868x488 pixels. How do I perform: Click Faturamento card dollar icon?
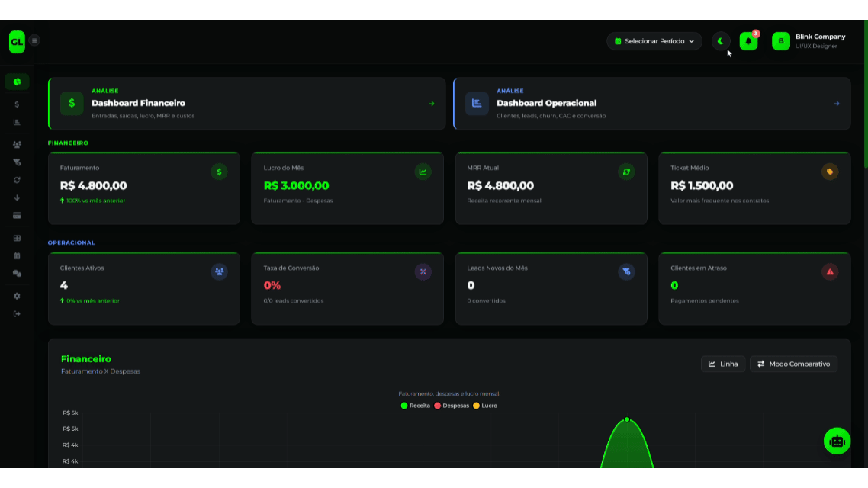[219, 172]
